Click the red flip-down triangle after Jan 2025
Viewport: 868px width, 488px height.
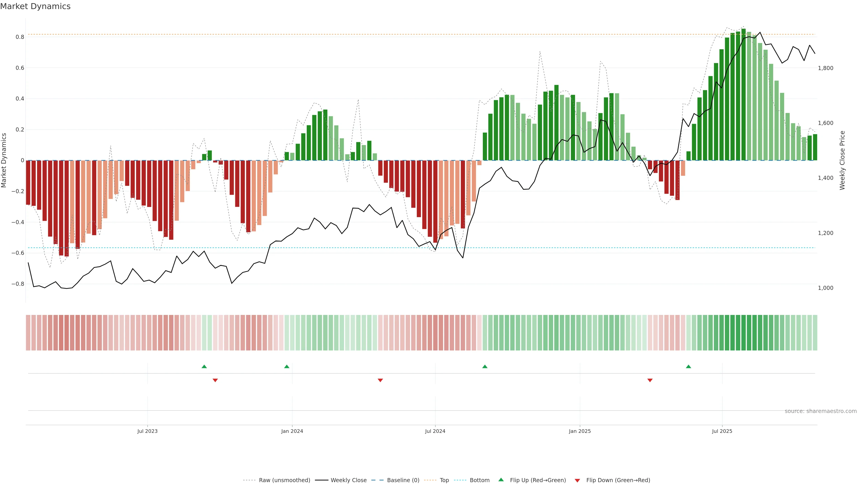[x=650, y=380]
